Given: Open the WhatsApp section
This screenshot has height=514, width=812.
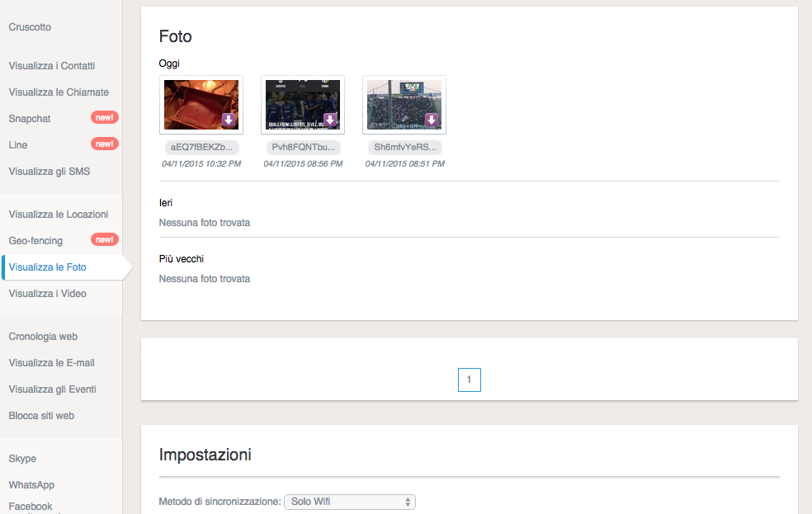Looking at the screenshot, I should pos(31,485).
